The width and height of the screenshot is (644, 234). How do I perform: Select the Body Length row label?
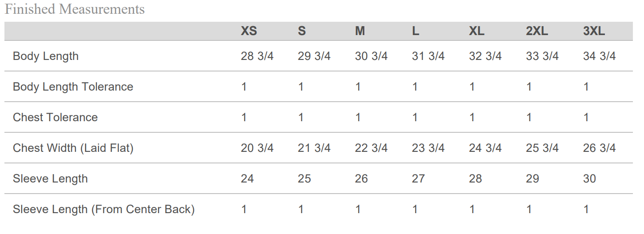click(x=46, y=56)
